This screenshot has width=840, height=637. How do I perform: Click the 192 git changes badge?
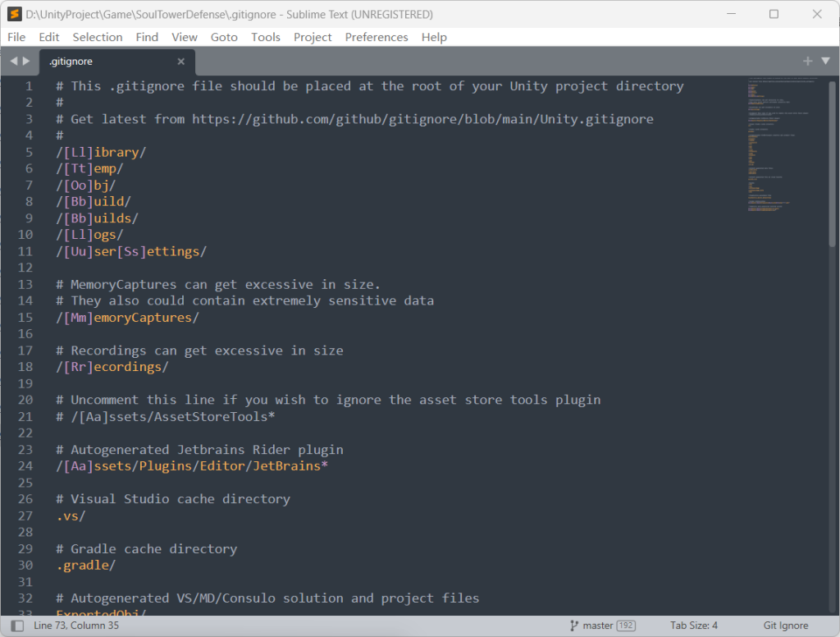pos(626,626)
